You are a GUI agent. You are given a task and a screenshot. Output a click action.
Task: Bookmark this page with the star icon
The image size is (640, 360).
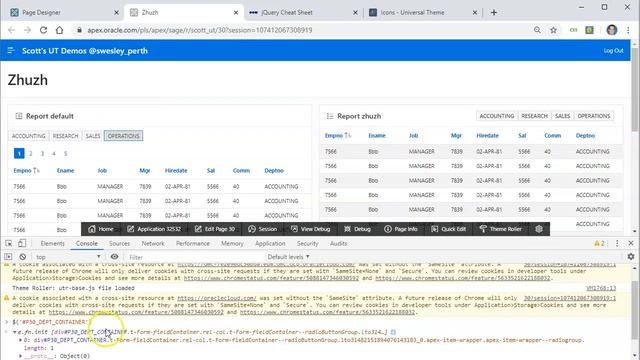click(x=553, y=30)
